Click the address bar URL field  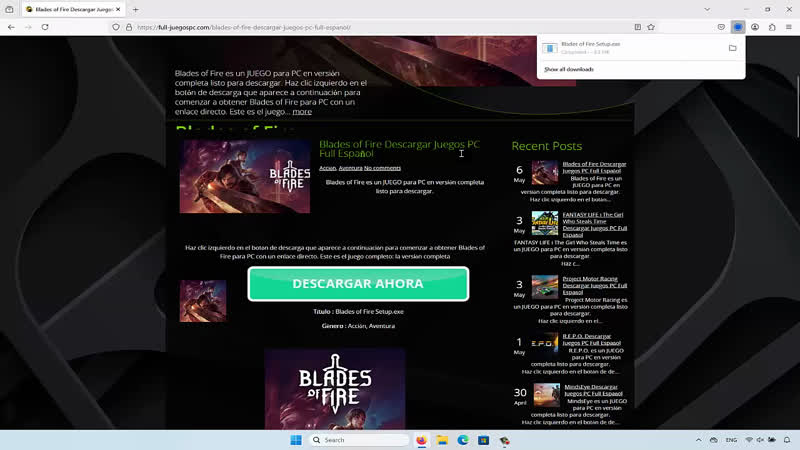(x=383, y=27)
